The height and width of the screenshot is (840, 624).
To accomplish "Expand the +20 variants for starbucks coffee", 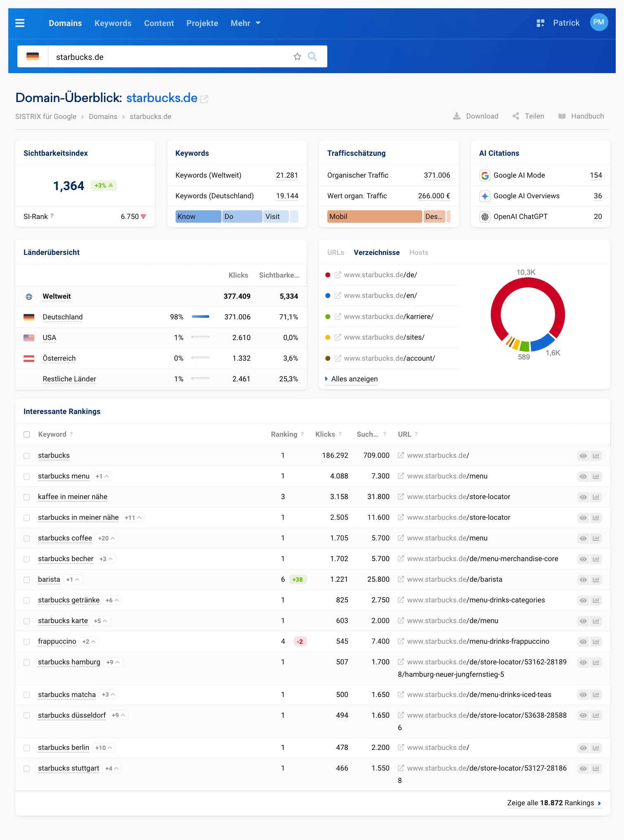I will [x=107, y=538].
